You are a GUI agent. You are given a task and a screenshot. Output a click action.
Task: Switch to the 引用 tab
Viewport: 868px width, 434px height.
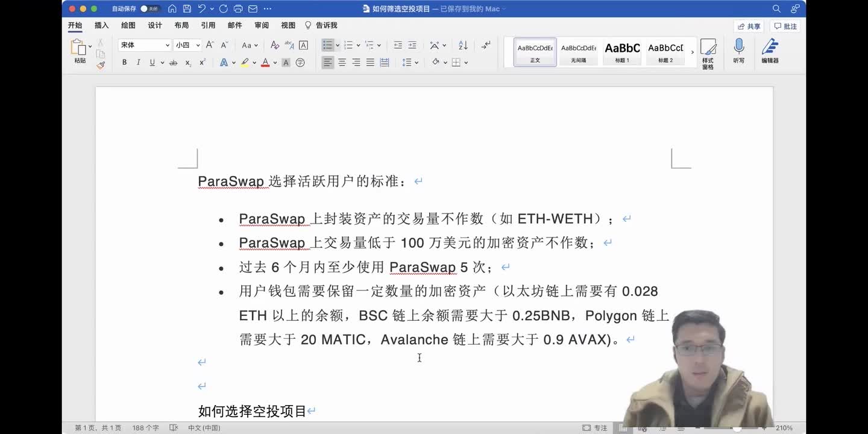pyautogui.click(x=208, y=25)
